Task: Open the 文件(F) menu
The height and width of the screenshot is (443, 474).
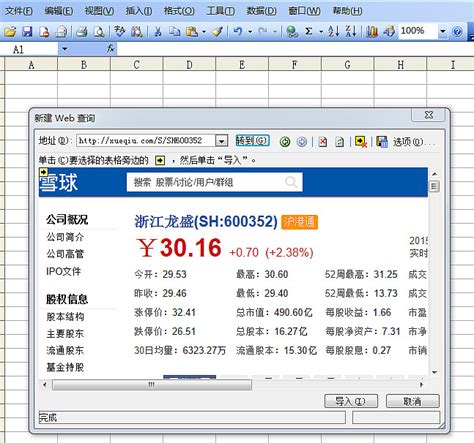Action: click(x=19, y=11)
